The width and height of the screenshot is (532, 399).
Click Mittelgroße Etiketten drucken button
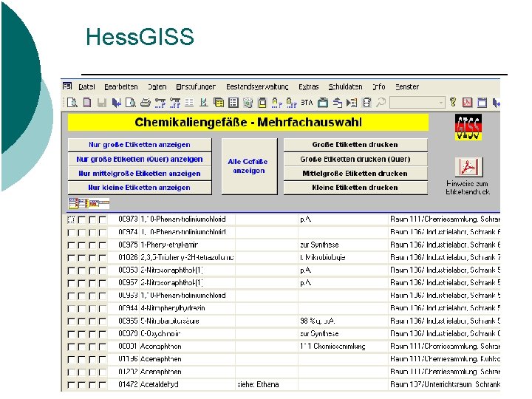[355, 174]
